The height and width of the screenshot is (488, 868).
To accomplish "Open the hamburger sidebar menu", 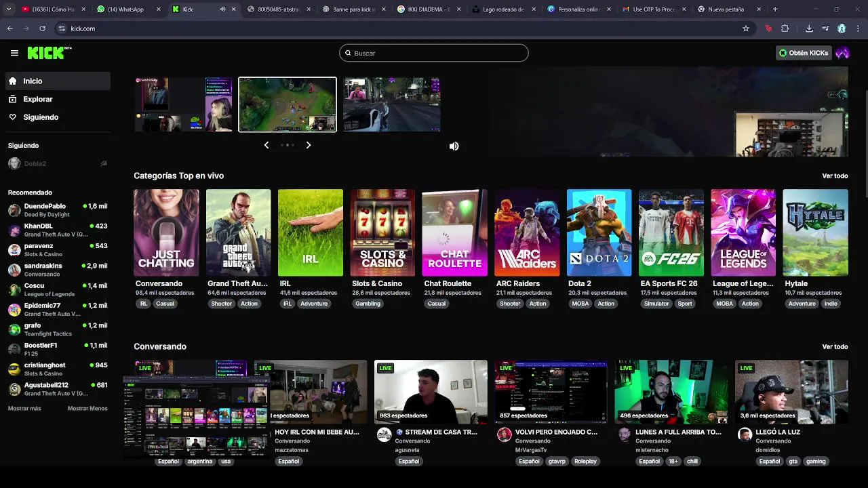I will (x=14, y=53).
